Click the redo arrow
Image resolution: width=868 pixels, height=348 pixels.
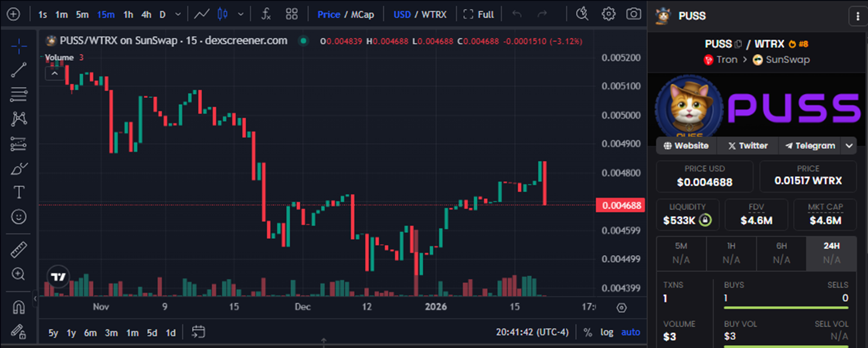[x=542, y=14]
